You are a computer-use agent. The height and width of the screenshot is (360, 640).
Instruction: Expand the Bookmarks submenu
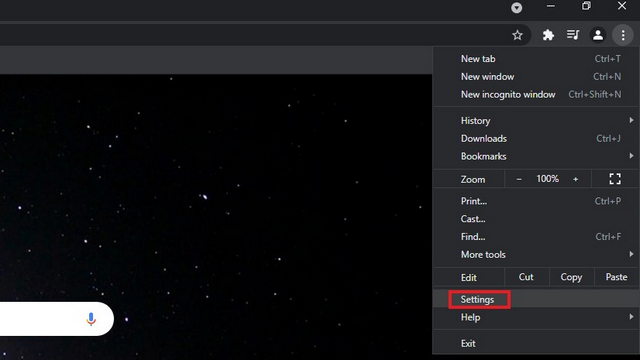click(535, 157)
